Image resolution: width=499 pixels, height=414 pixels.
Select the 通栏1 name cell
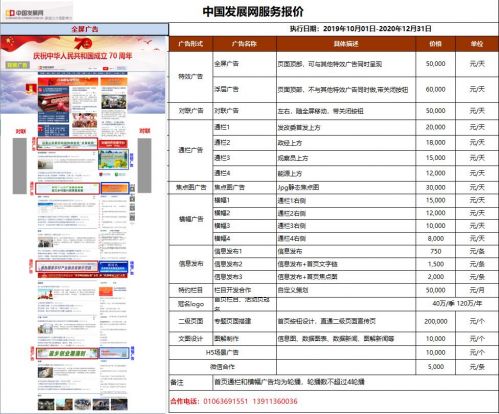(x=244, y=127)
